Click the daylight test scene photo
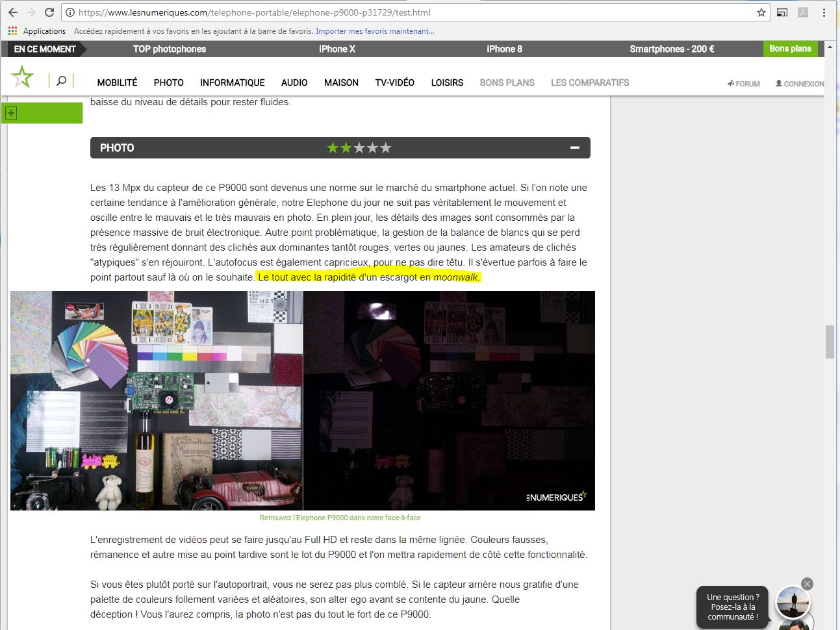Viewport: 840px width, 630px height. click(x=157, y=400)
